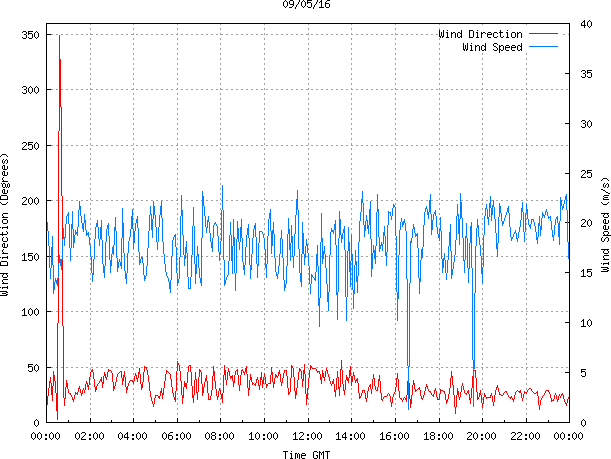Click the 04:00 time label
Image resolution: width=611 pixels, height=459 pixels.
pyautogui.click(x=132, y=436)
